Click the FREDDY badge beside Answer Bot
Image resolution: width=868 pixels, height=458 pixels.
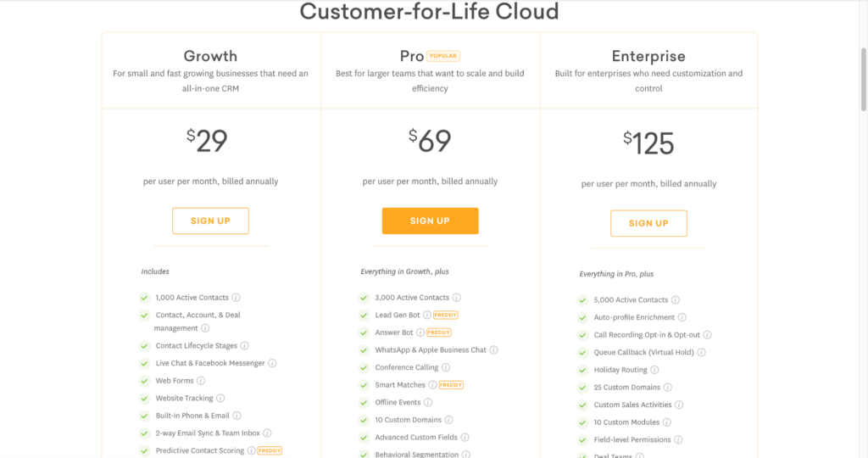439,332
